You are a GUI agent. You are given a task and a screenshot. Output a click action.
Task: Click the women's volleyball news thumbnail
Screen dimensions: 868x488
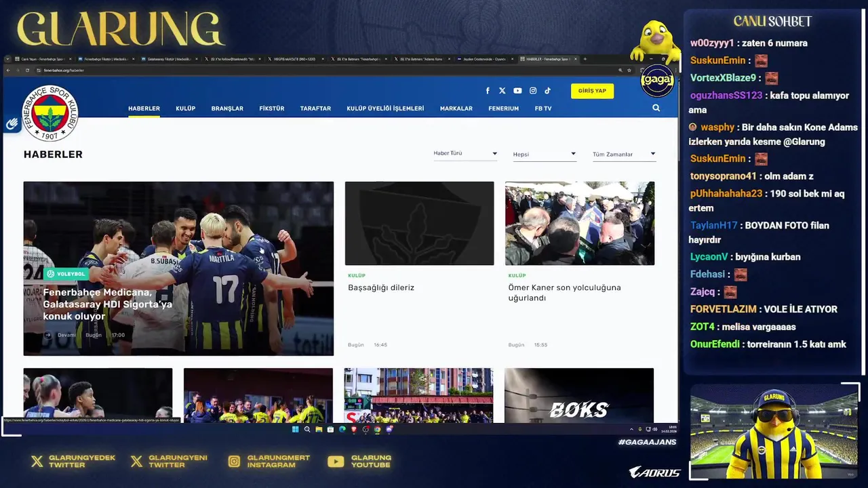(98, 395)
